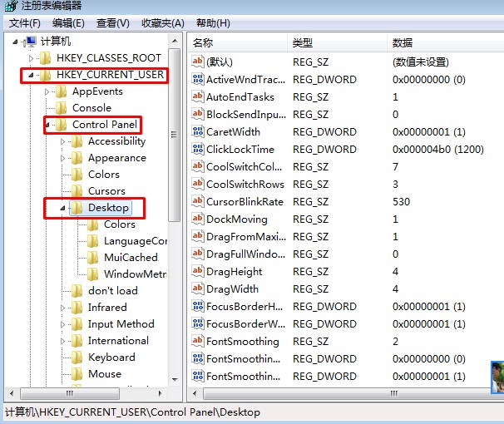Expand HKEY_CLASSES_ROOT tree node arrow
This screenshot has height=424, width=504.
(31, 58)
